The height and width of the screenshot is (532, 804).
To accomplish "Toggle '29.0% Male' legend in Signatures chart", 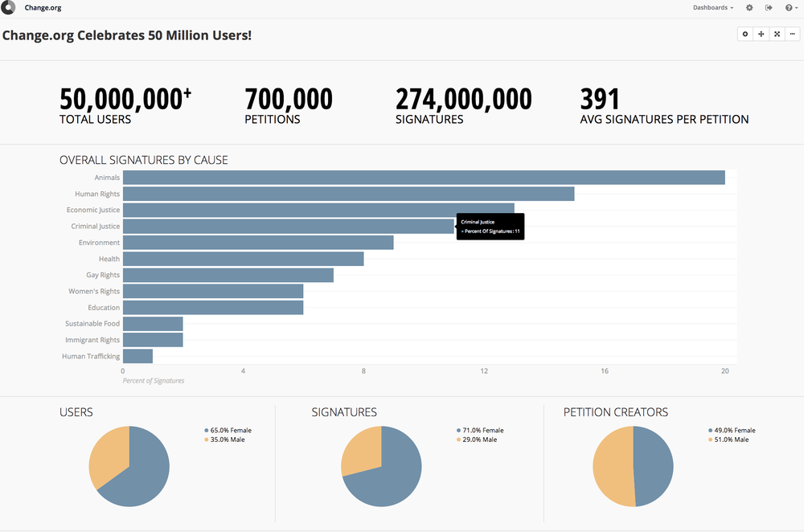I will pyautogui.click(x=477, y=440).
